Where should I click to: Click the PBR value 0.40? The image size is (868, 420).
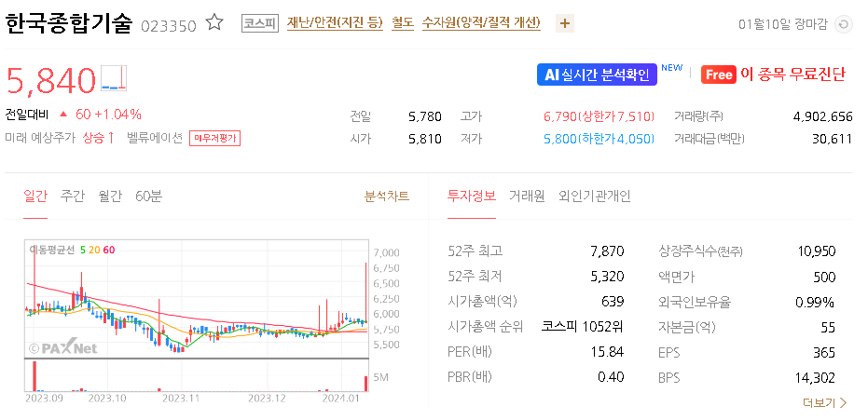point(611,377)
